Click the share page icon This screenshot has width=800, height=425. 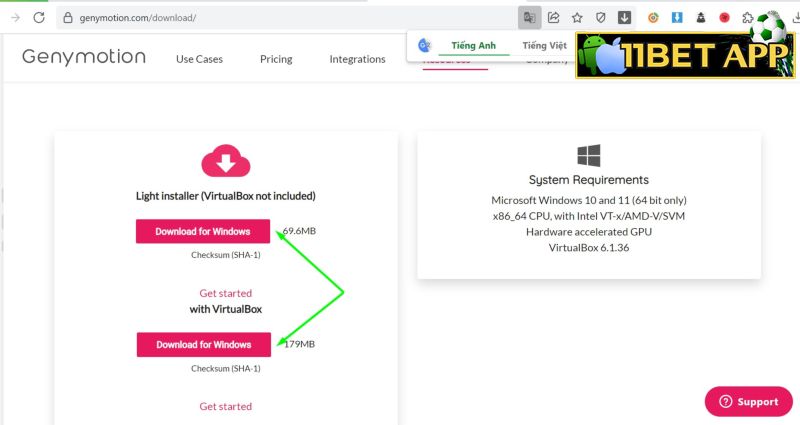click(x=554, y=18)
